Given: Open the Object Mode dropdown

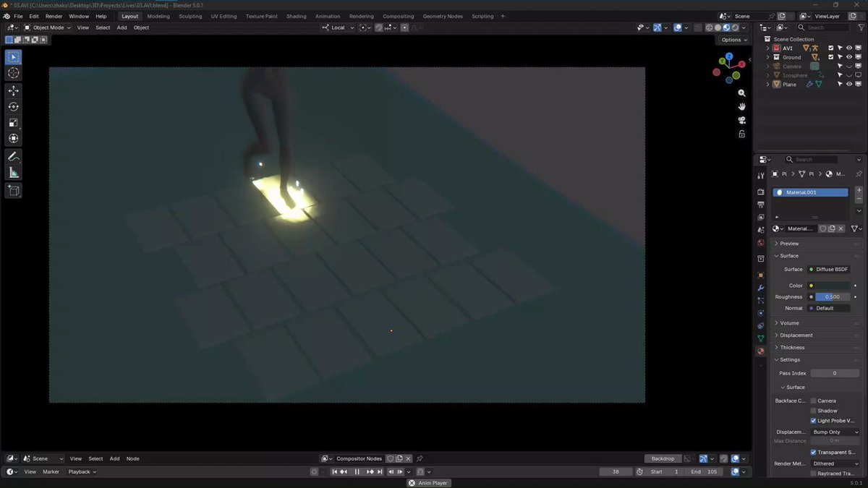Looking at the screenshot, I should tap(47, 27).
